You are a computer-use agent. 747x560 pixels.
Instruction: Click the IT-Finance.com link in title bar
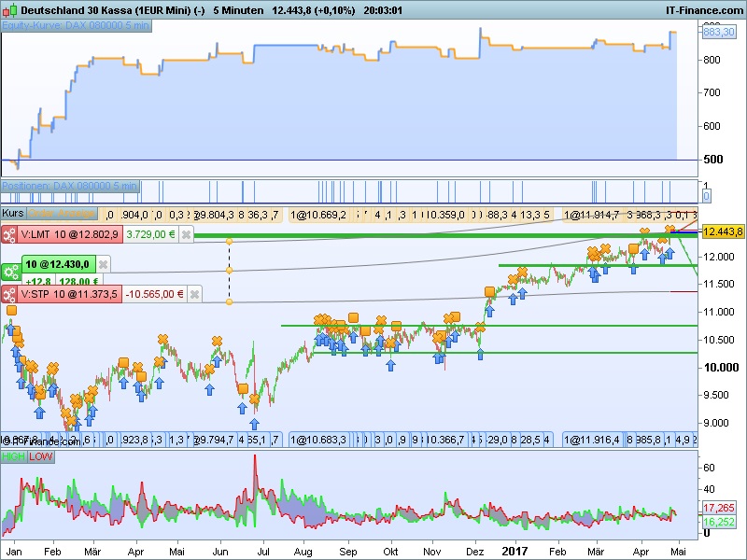[x=704, y=10]
